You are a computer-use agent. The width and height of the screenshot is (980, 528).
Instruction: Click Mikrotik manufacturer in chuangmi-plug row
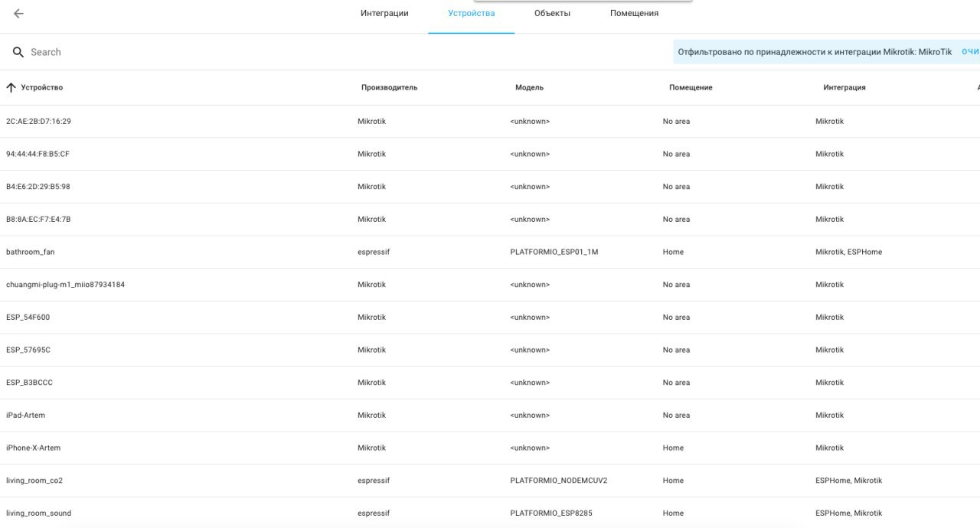[x=371, y=285]
